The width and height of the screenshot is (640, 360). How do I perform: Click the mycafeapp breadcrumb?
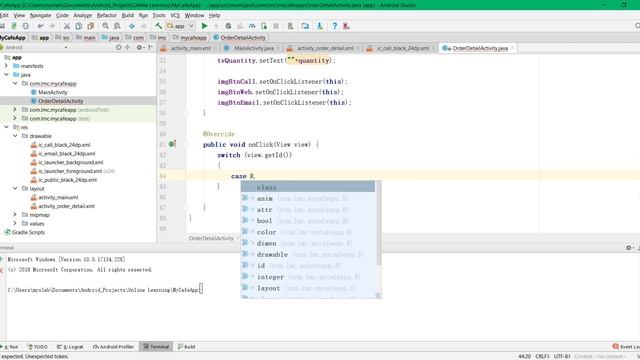(x=190, y=38)
